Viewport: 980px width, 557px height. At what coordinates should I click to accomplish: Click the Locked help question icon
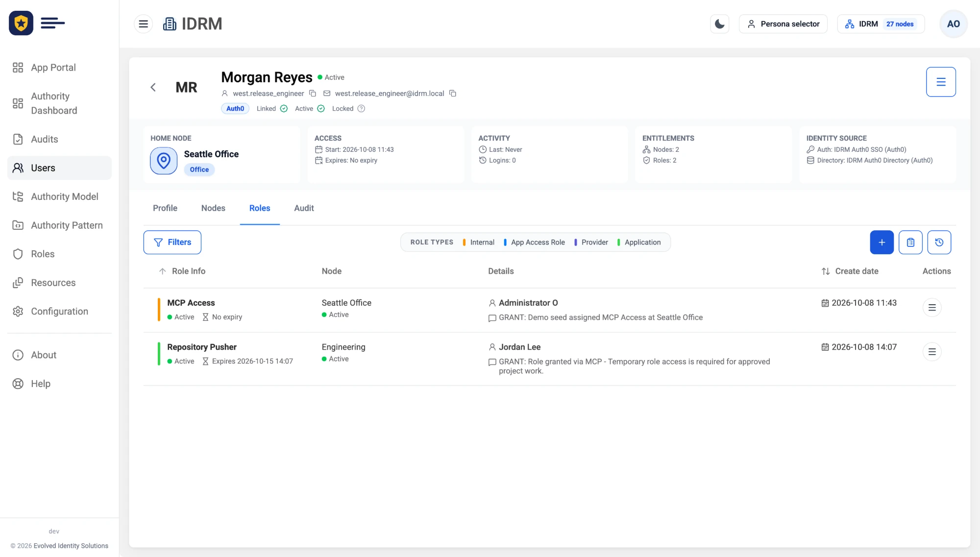click(x=361, y=109)
